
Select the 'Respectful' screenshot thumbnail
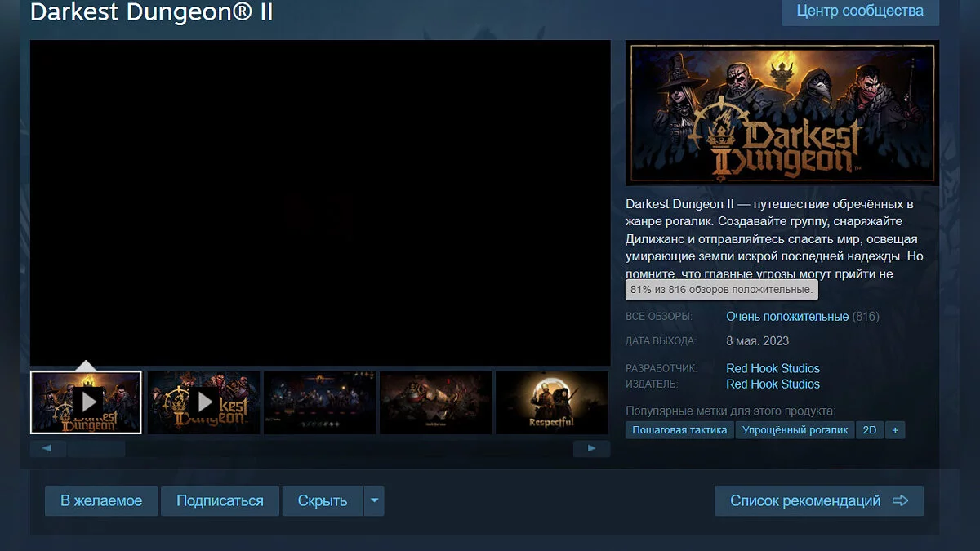551,402
